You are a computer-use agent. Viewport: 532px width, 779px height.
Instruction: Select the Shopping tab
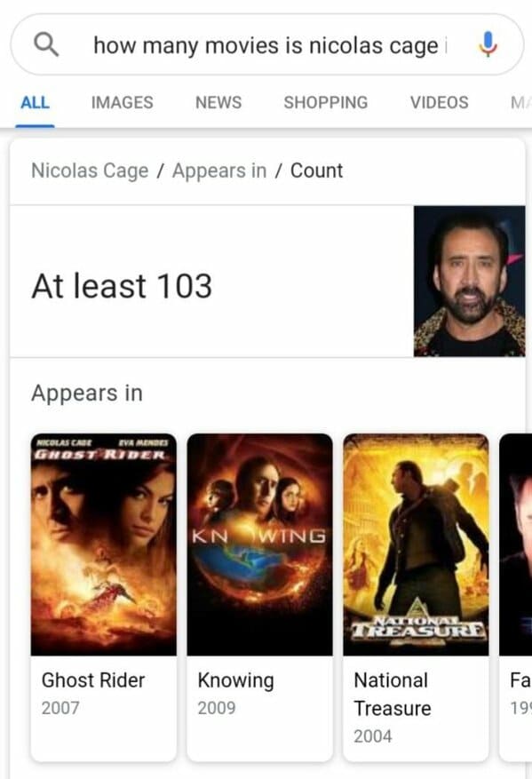tap(326, 102)
